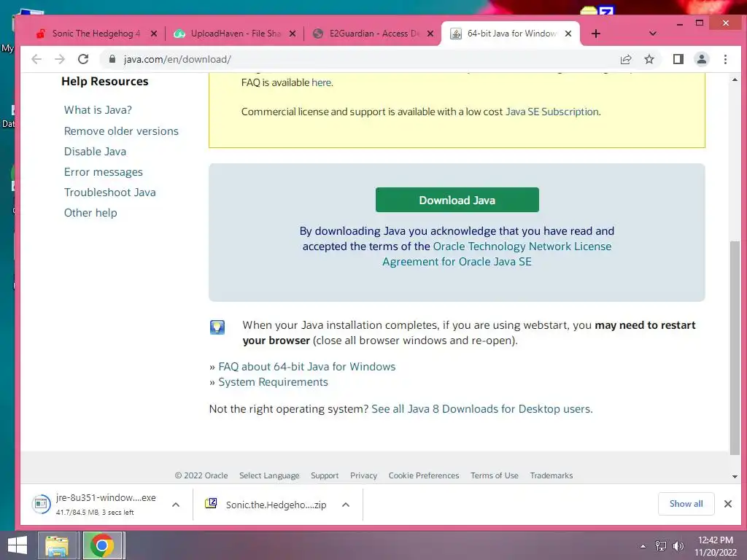Image resolution: width=747 pixels, height=560 pixels.
Task: Open the taskbar clock and date
Action: tap(716, 546)
